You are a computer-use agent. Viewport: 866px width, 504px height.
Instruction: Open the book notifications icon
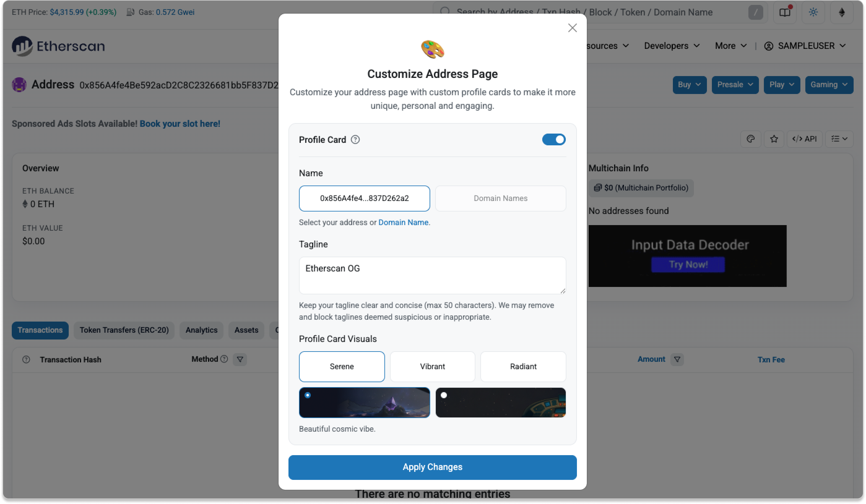pos(785,12)
